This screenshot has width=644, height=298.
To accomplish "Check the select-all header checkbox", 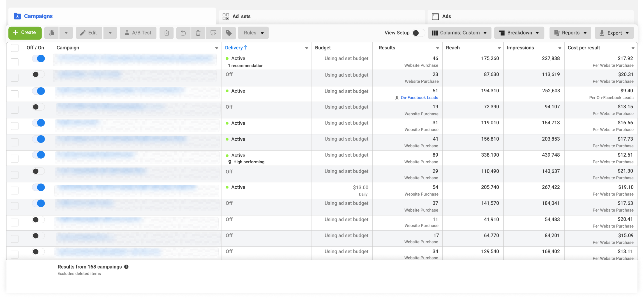I will pos(15,48).
